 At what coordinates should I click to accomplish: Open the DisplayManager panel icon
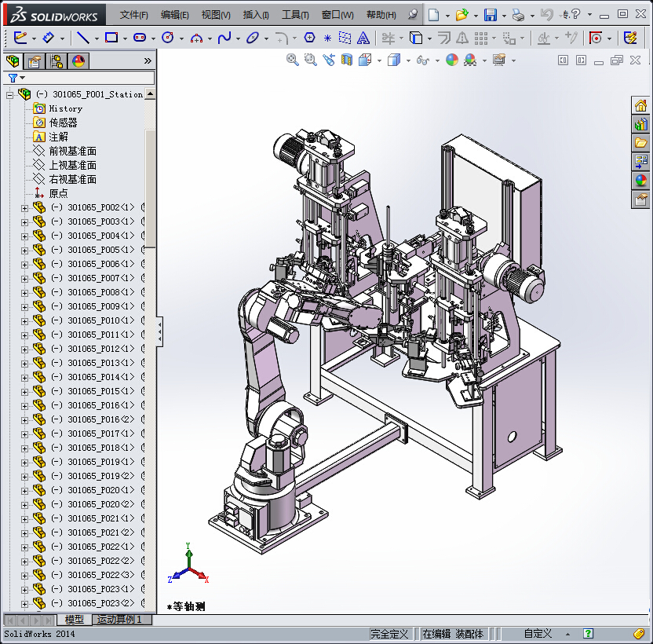78,61
